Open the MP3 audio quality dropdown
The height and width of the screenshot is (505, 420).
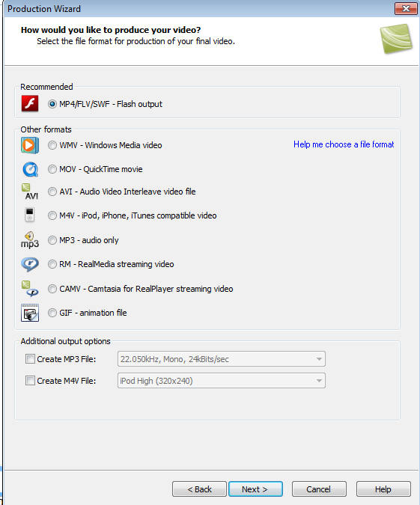pyautogui.click(x=222, y=359)
